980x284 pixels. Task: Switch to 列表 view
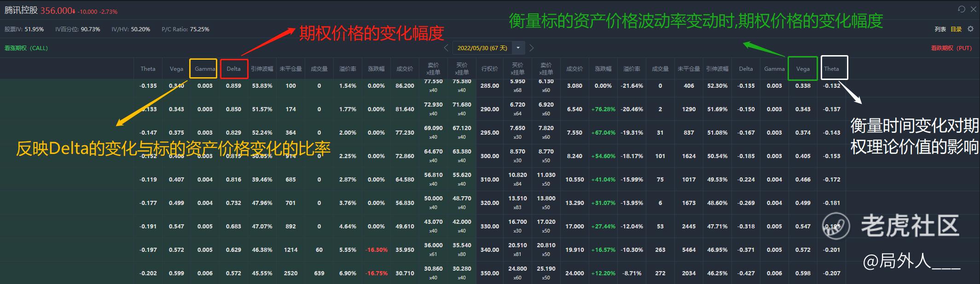940,29
